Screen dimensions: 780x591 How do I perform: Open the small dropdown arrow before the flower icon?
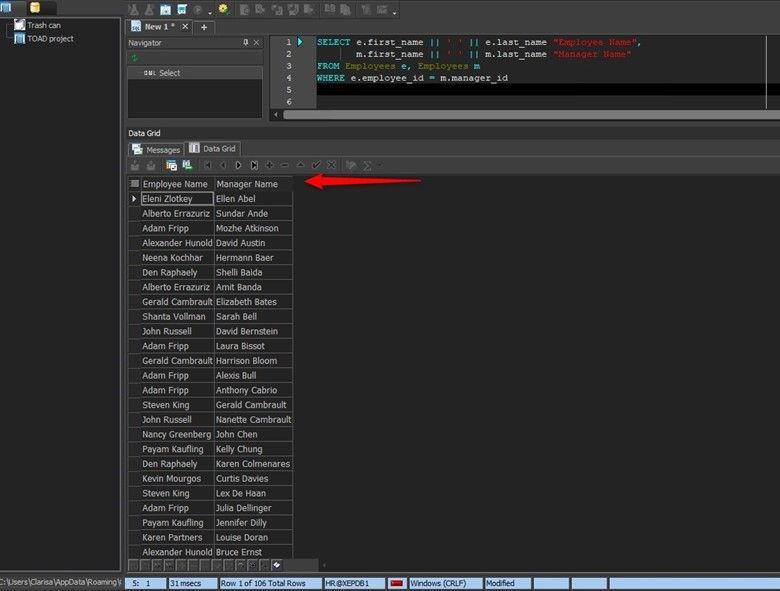pos(210,13)
